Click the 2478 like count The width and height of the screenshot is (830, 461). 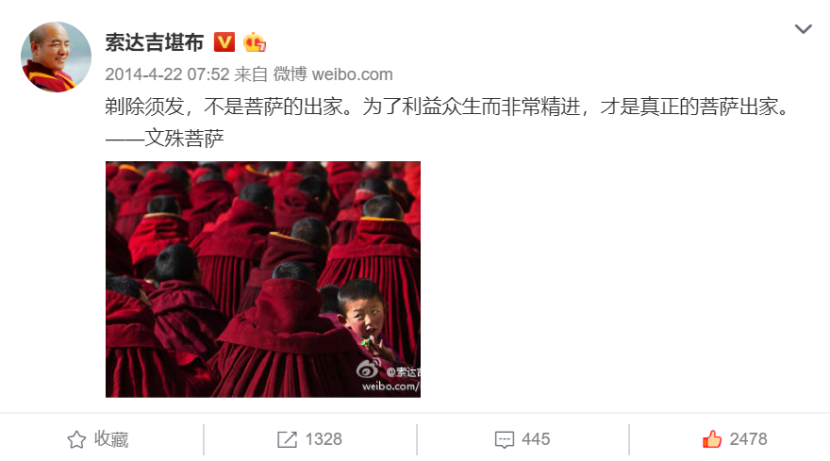pos(748,439)
